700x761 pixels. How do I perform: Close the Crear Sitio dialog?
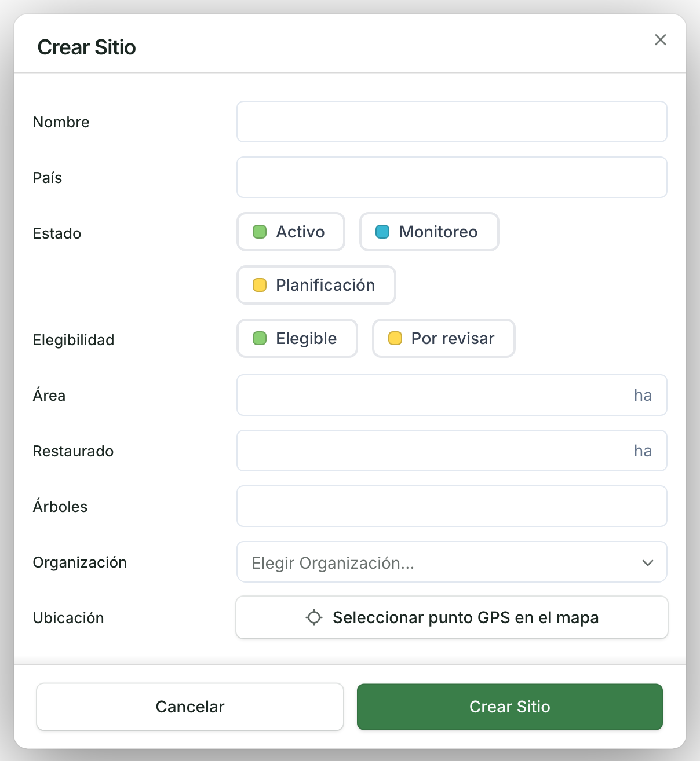point(661,40)
